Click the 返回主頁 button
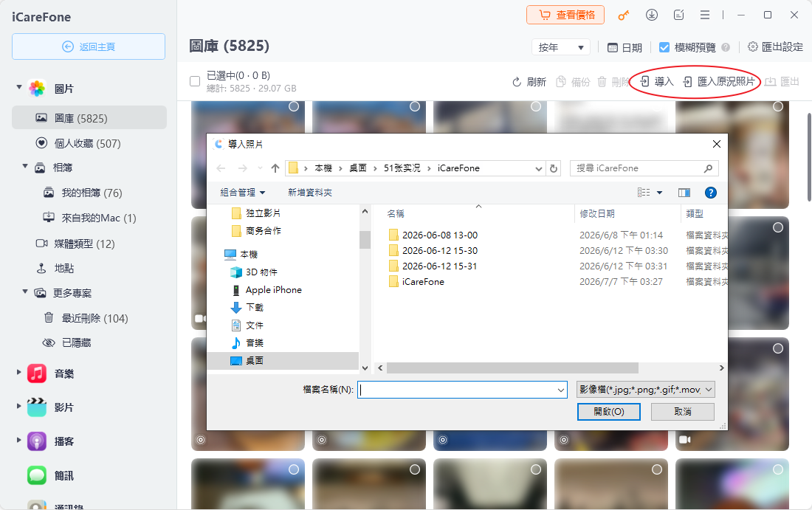 coord(89,46)
